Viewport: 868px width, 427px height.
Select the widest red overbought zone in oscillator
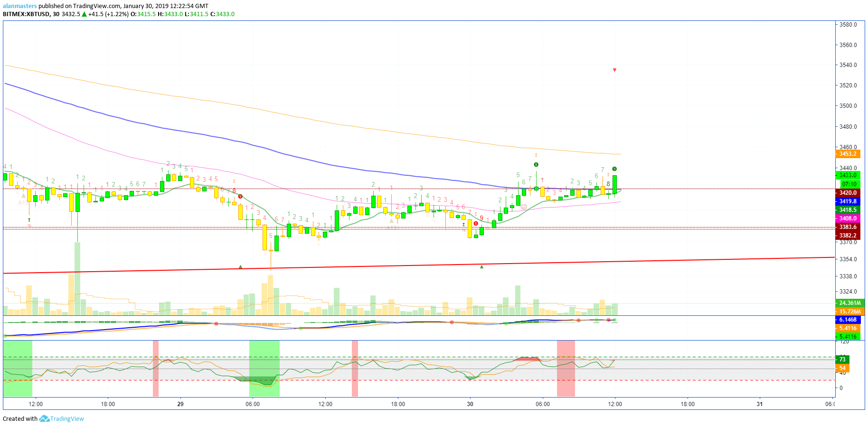[566, 369]
